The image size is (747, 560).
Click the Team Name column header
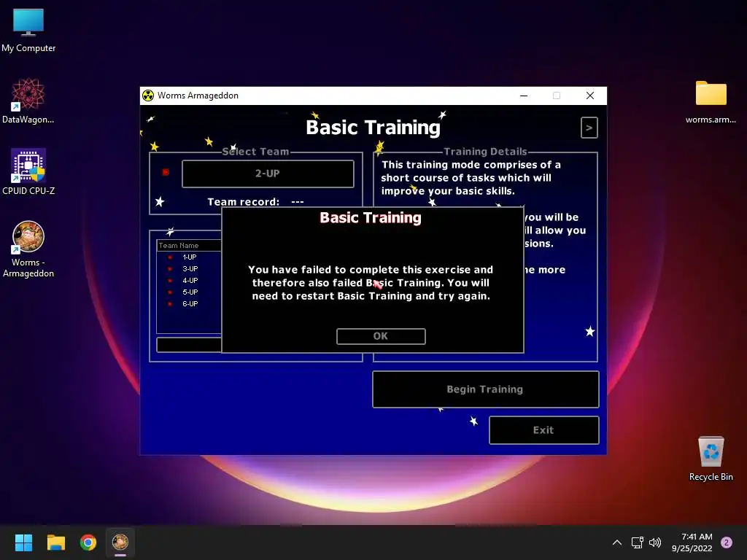(x=189, y=245)
